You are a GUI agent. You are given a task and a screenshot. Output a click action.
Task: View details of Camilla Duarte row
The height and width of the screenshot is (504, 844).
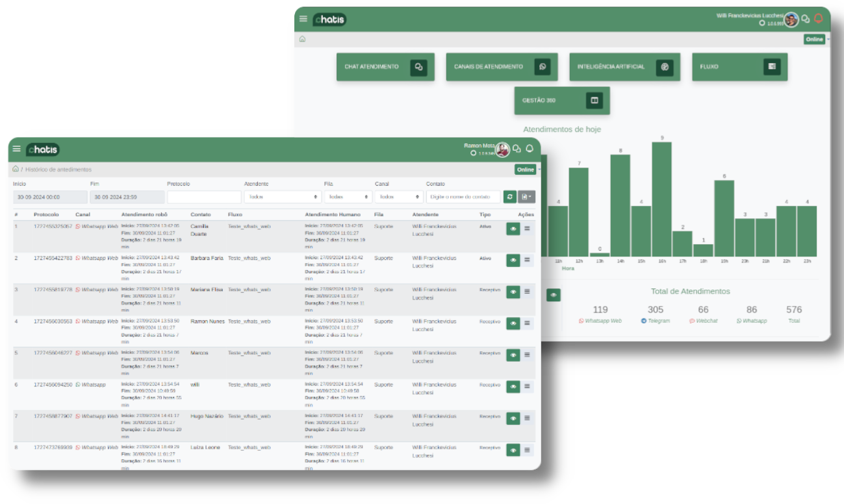513,228
